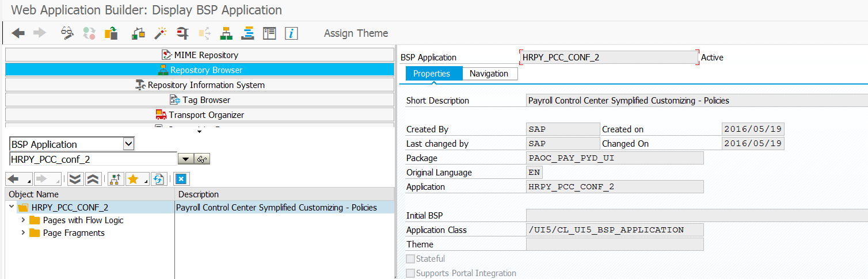Show the object list hierarchy icon
This screenshot has width=868, height=279.
coord(226,33)
